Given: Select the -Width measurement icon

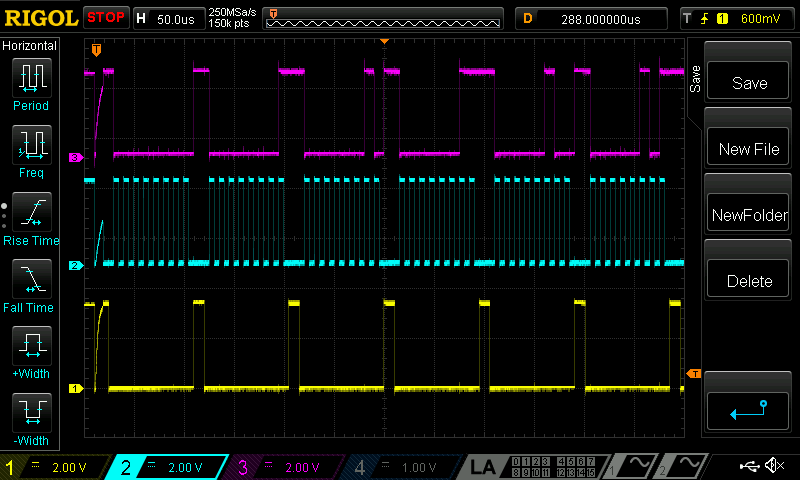Looking at the screenshot, I should pos(32,413).
